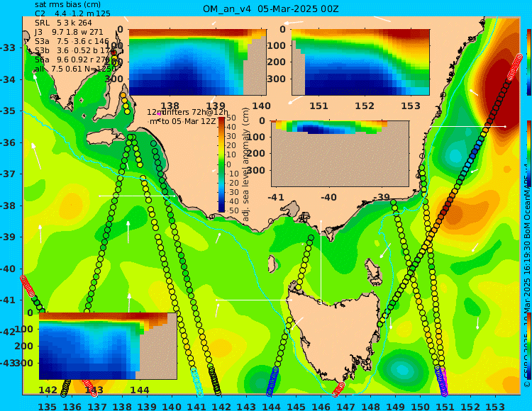Click the magenta drifter marker beside the drifters legend
Image resolution: width=532 pixels, height=411 pixels.
pyautogui.click(x=159, y=114)
